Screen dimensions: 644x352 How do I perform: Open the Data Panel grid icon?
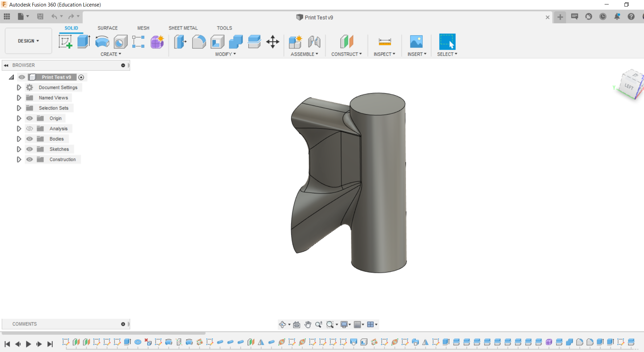pyautogui.click(x=7, y=16)
